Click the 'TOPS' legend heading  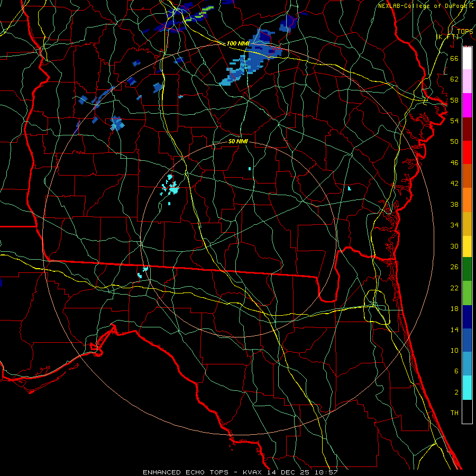click(464, 32)
